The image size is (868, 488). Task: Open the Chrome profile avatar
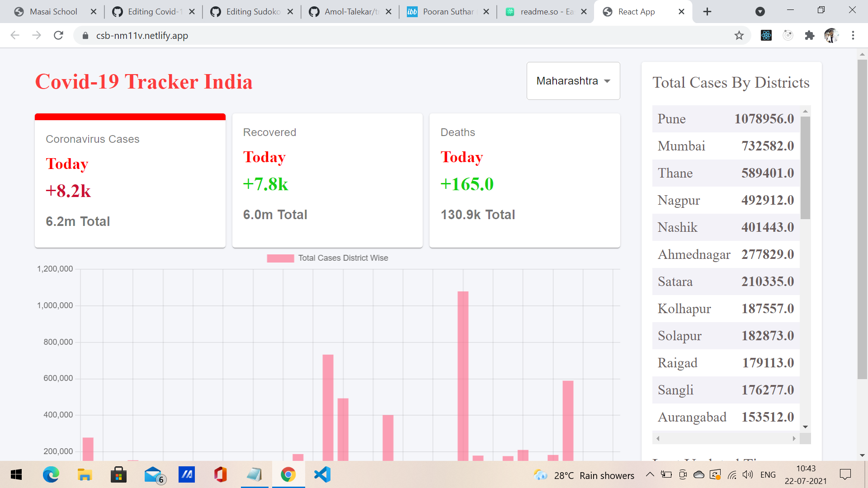(x=831, y=35)
